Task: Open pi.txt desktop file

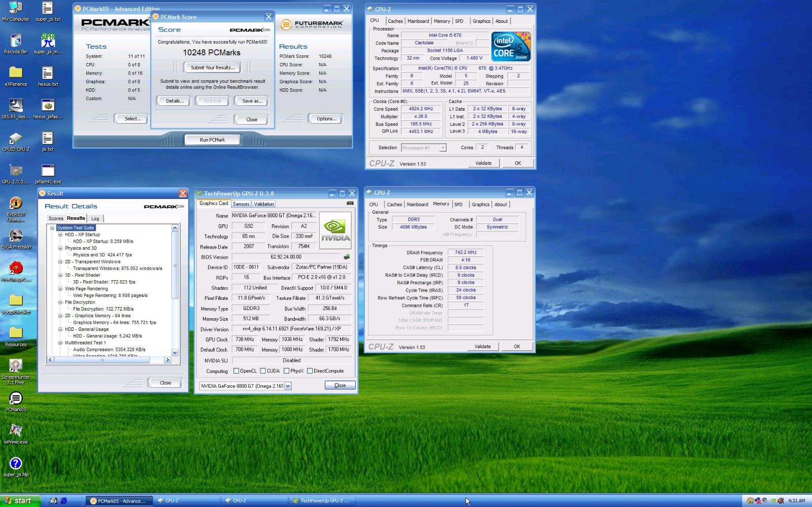Action: click(48, 141)
